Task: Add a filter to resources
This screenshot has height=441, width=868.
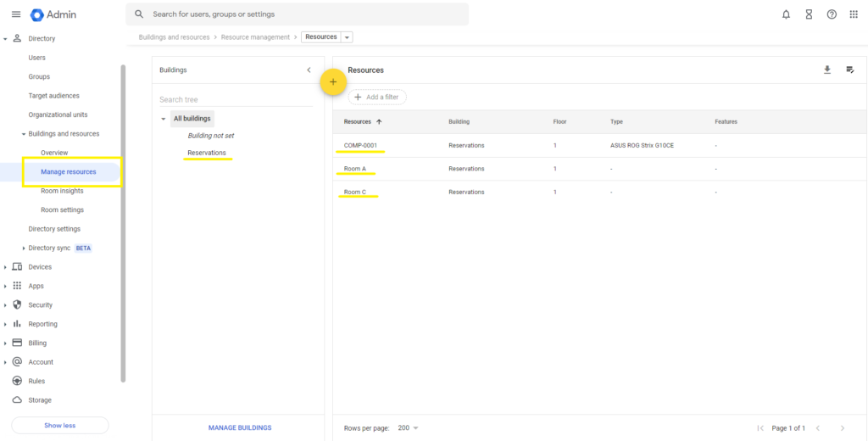Action: coord(377,98)
